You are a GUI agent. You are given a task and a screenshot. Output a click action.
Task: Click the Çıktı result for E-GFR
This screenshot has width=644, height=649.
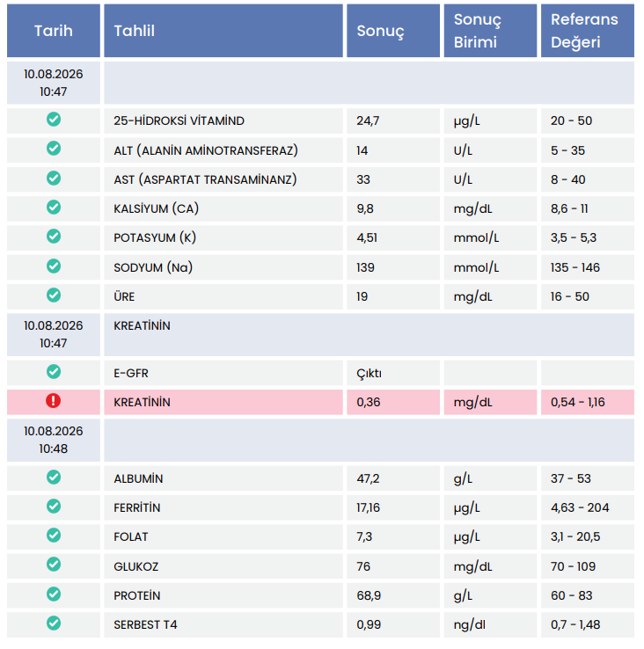coord(369,374)
